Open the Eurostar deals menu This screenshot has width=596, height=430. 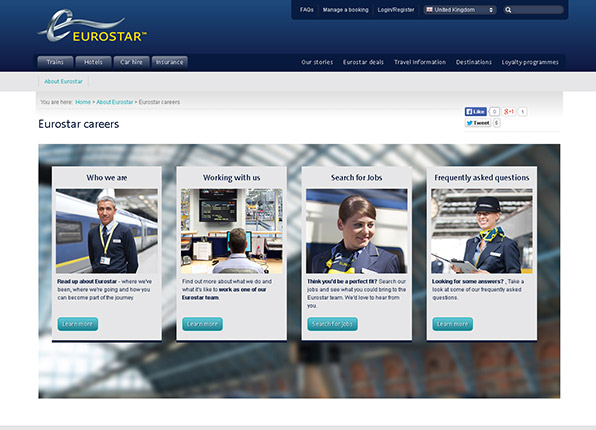click(363, 62)
